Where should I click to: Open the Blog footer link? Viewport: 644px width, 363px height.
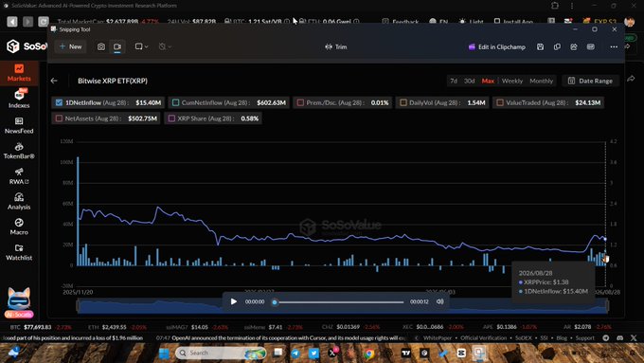tap(562, 338)
